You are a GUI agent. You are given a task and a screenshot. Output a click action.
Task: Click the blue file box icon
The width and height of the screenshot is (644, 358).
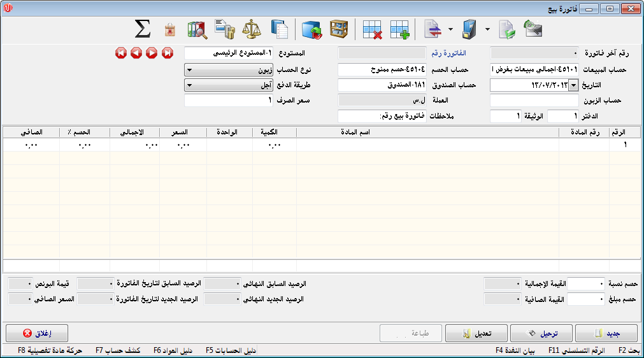pos(469,29)
